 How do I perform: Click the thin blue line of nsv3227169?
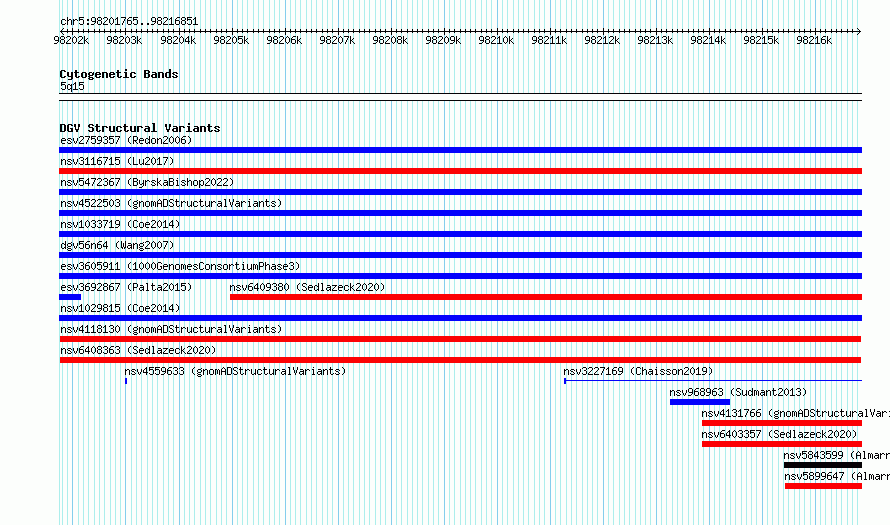point(713,381)
